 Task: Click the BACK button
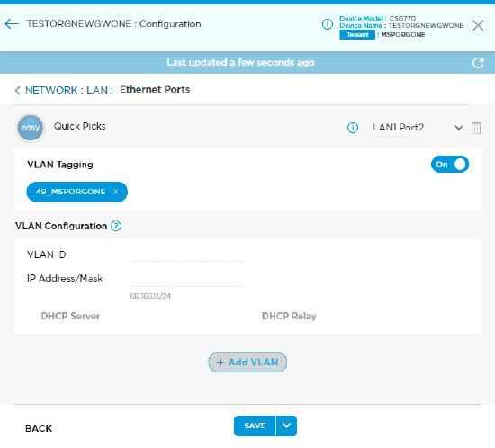tap(39, 428)
